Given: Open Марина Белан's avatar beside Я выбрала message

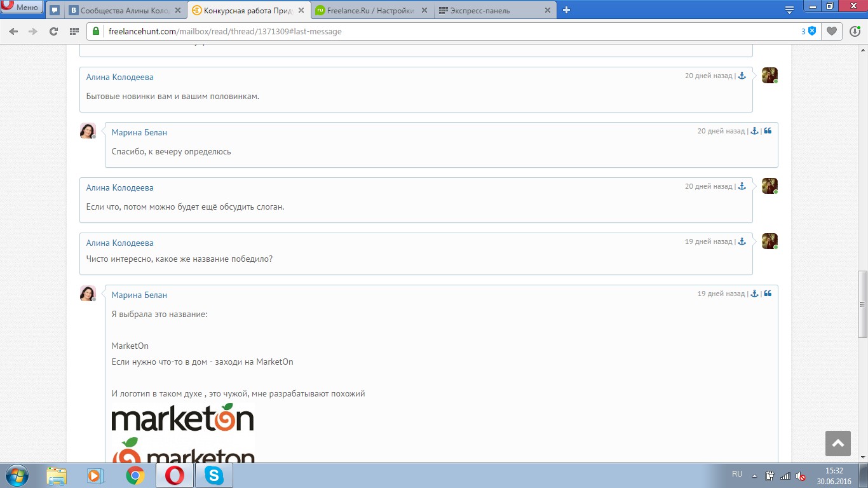Looking at the screenshot, I should click(x=88, y=293).
